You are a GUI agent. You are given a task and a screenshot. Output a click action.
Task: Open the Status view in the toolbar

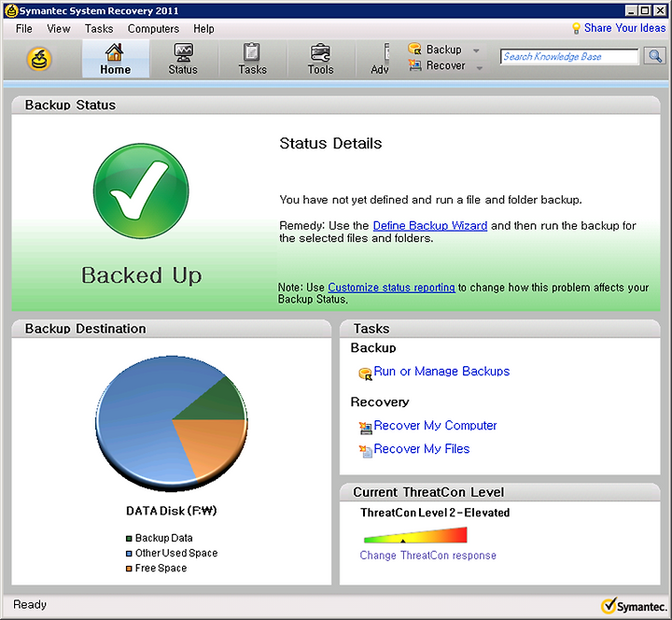(x=183, y=59)
